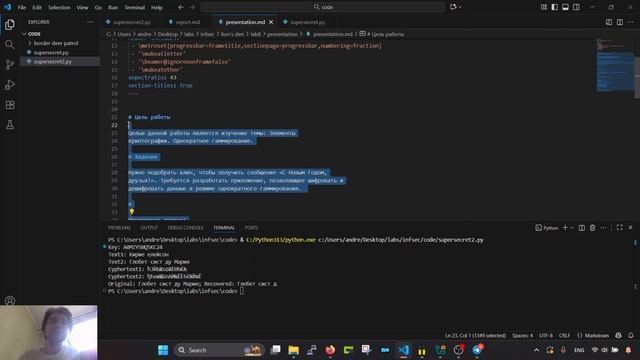Image resolution: width=640 pixels, height=360 pixels.
Task: Close the presentation.md tab
Action: (271, 22)
